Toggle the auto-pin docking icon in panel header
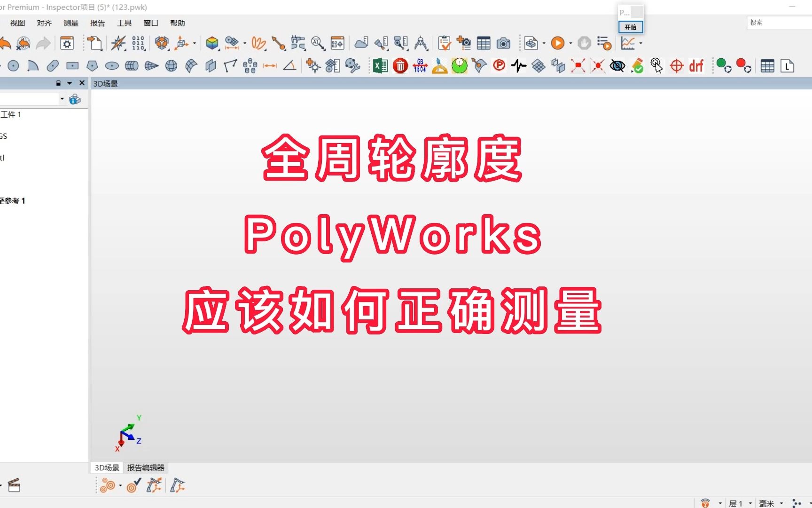 (58, 83)
